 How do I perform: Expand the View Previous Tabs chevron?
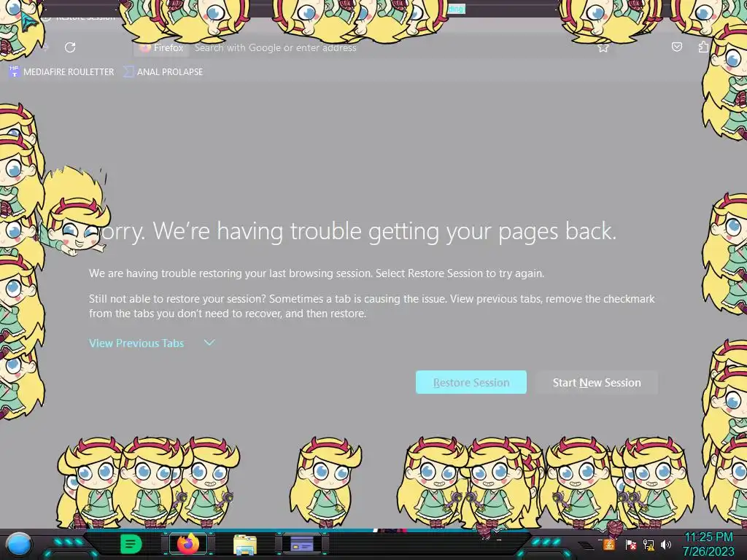point(209,343)
